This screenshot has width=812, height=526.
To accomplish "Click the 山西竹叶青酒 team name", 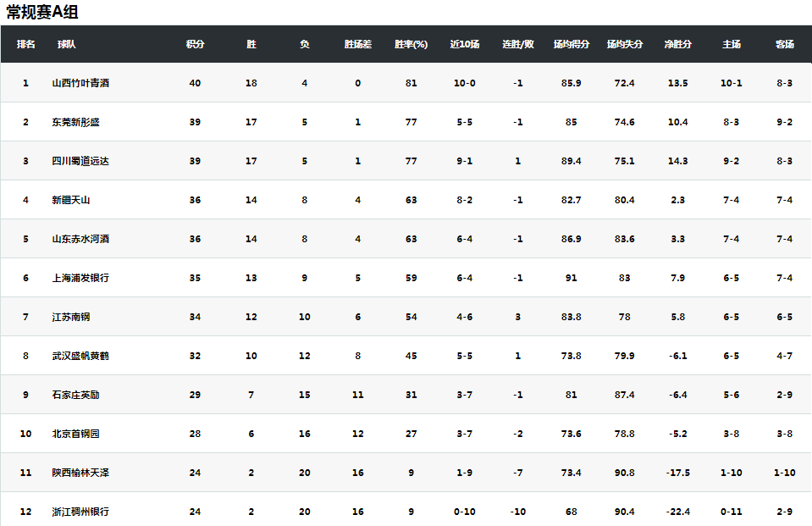I will 80,83.
